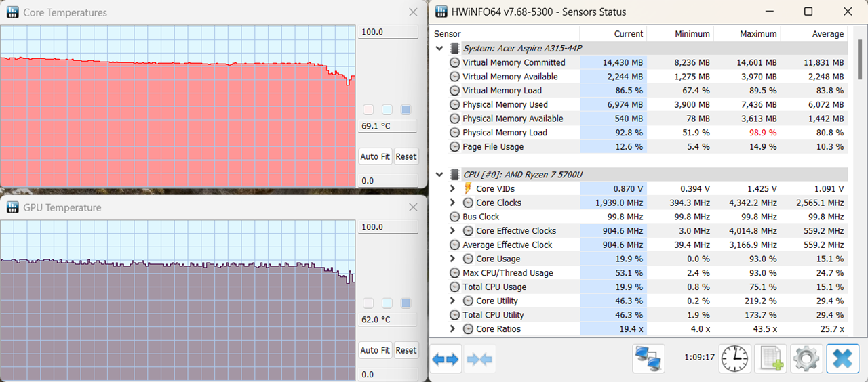Click the clock reset-timer icon

click(x=735, y=358)
